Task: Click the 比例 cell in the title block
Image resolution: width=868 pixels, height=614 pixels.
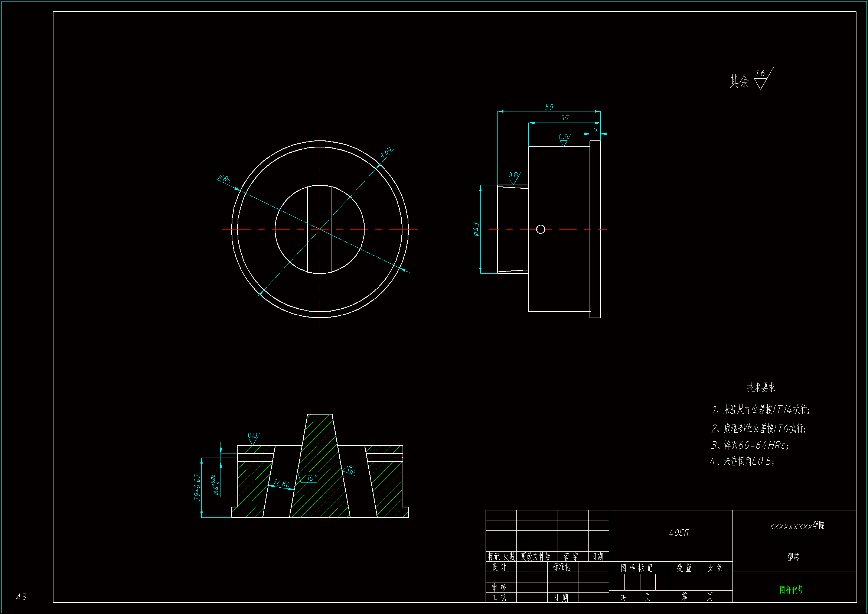Action: point(715,568)
